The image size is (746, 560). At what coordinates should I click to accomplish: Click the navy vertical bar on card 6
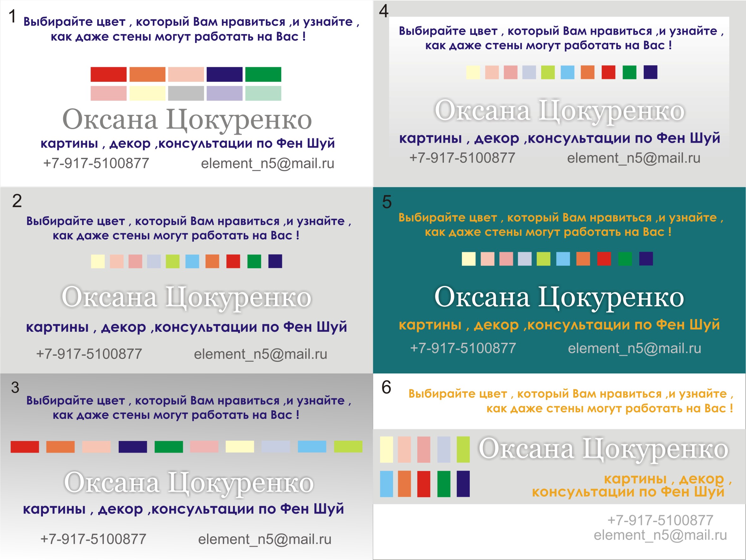463,484
